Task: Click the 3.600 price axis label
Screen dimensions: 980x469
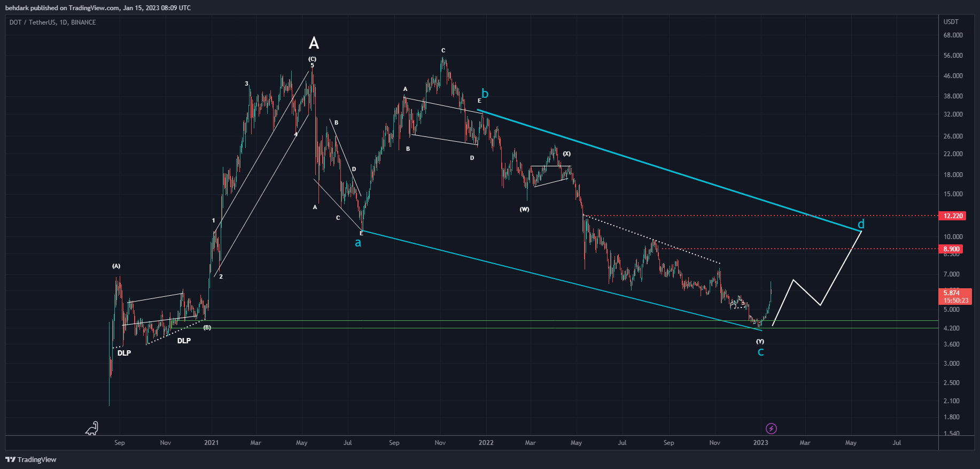Action: [x=952, y=344]
